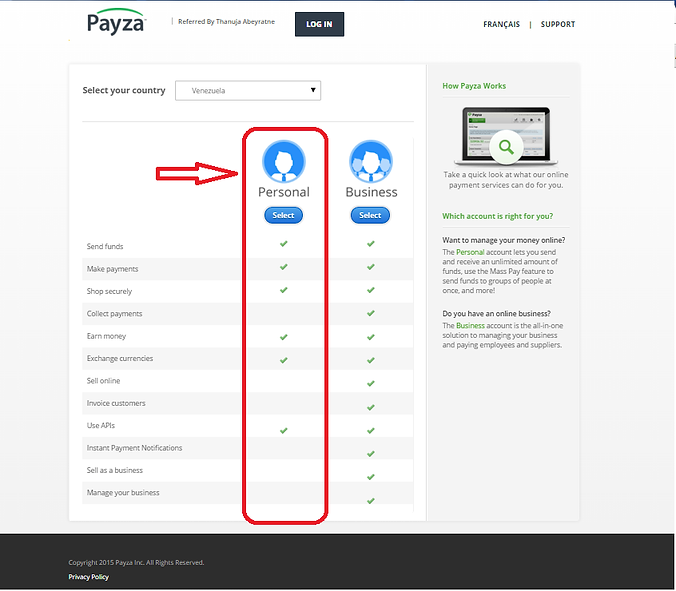Click Do you have an online business text
676x591 pixels.
coord(496,313)
